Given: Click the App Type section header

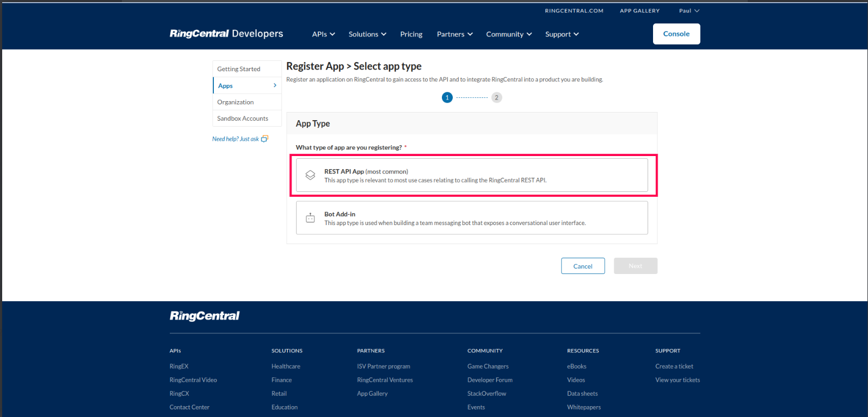Looking at the screenshot, I should 313,123.
